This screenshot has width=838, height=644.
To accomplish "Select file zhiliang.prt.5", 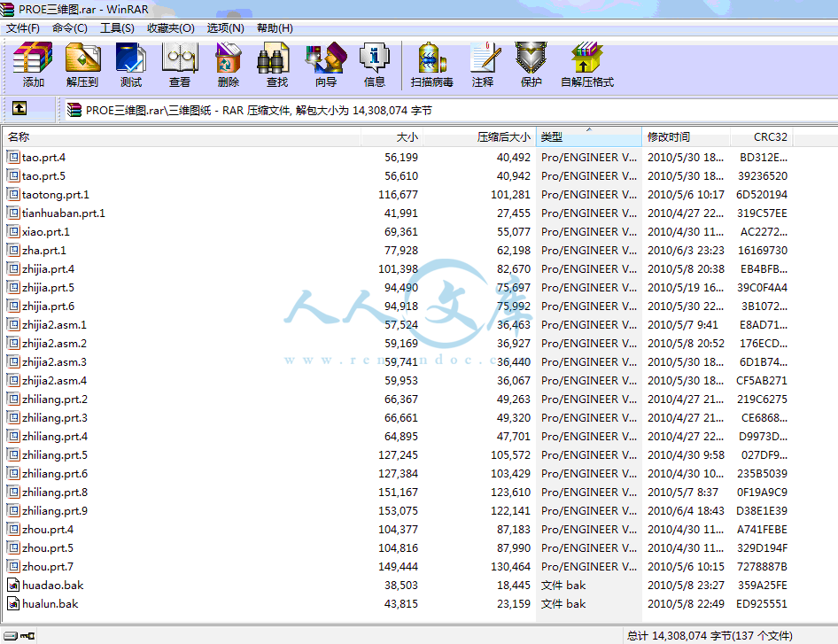I will point(55,454).
